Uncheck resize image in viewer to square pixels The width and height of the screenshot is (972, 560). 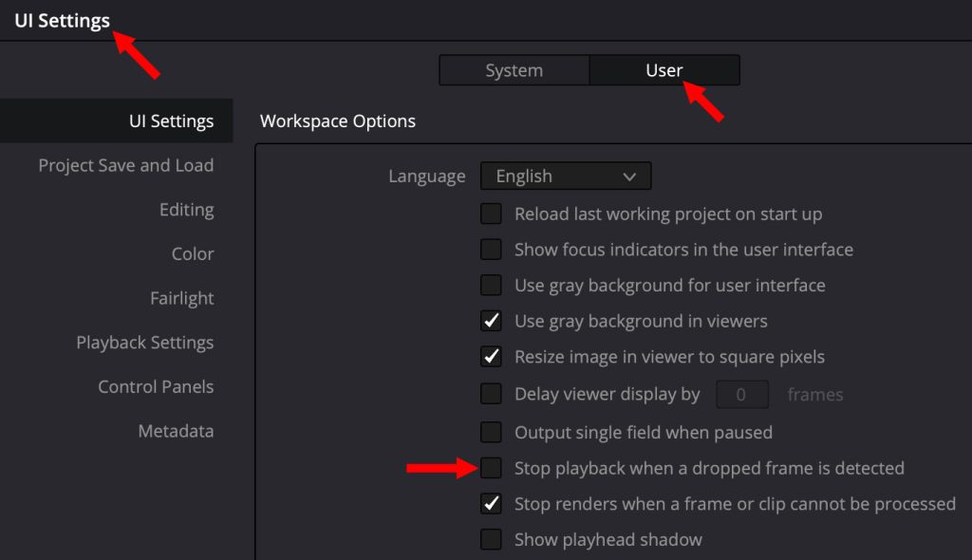coord(491,357)
